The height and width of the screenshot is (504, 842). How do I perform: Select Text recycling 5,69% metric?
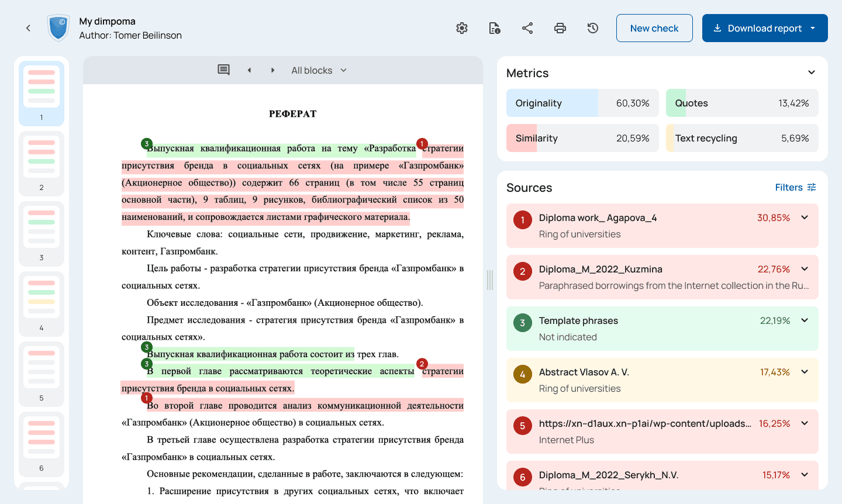(742, 138)
